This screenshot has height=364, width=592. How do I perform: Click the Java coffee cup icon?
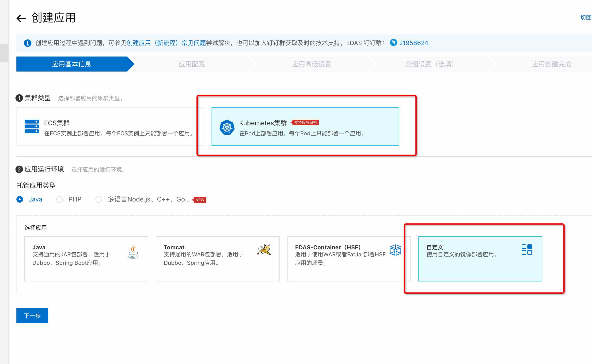click(x=133, y=252)
